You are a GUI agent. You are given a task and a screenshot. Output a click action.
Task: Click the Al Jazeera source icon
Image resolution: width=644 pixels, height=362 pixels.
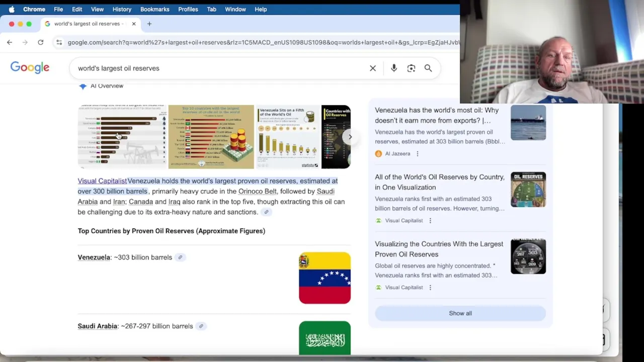[378, 154]
